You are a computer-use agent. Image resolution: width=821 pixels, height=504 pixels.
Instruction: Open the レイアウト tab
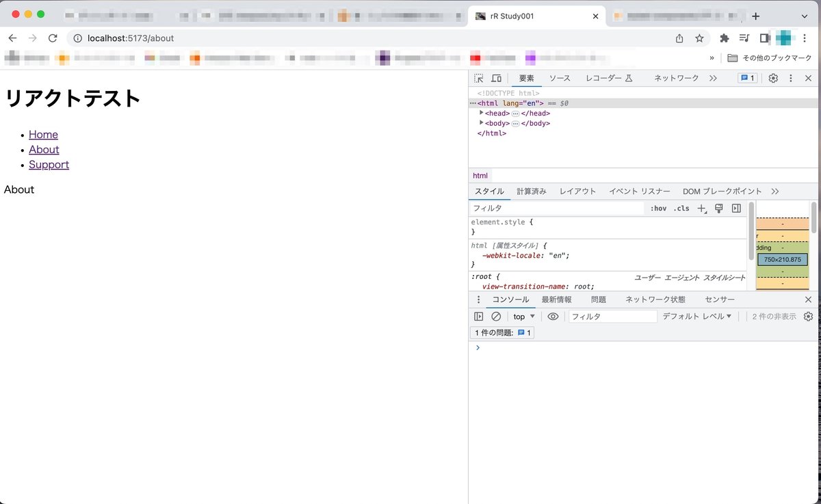click(x=577, y=191)
